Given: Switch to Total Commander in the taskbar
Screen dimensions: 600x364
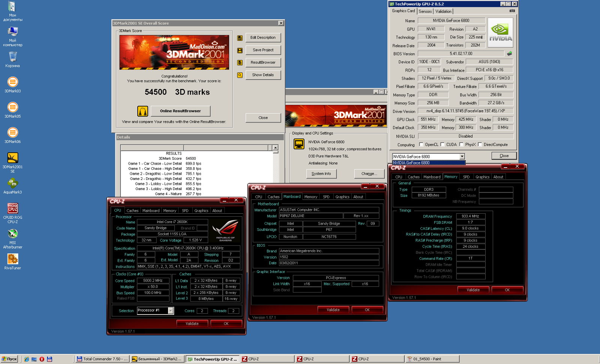Looking at the screenshot, I should (x=102, y=359).
